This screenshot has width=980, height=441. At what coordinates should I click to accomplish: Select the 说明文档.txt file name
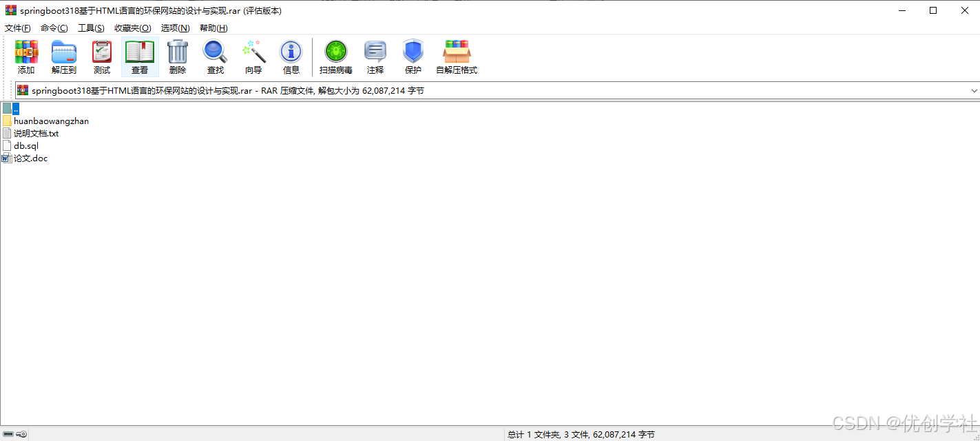37,133
